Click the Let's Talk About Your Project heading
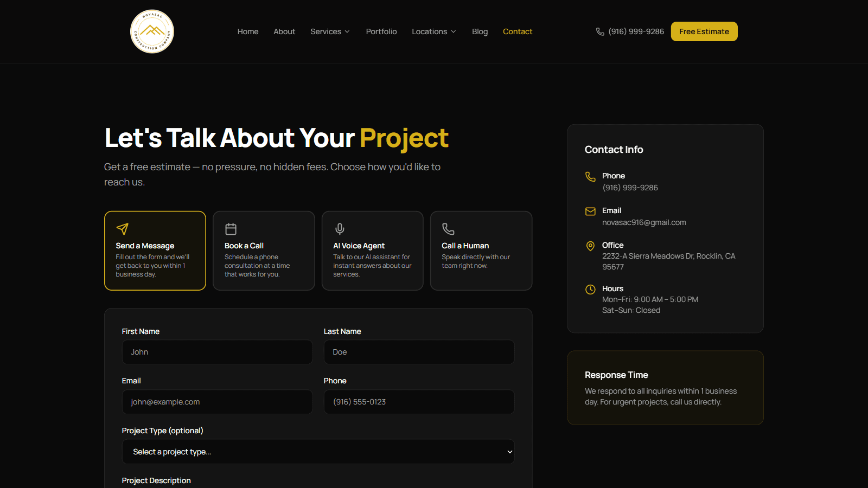 tap(277, 138)
